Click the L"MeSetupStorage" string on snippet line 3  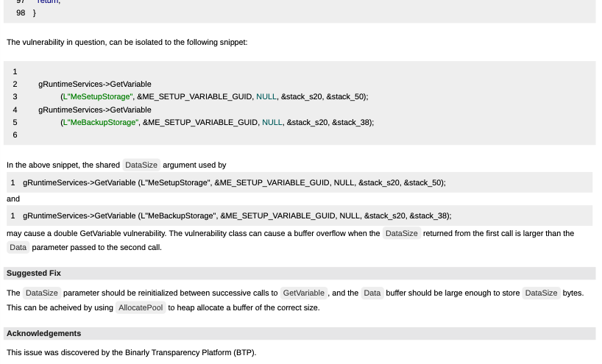[98, 96]
